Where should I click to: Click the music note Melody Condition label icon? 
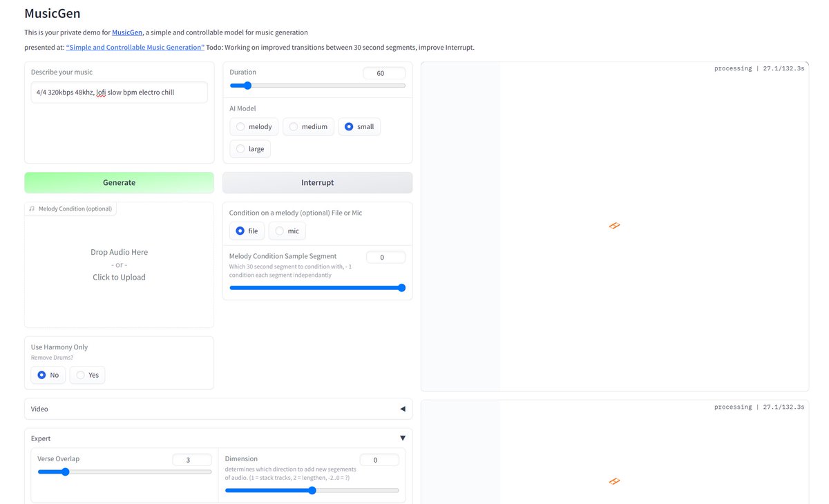coord(32,209)
